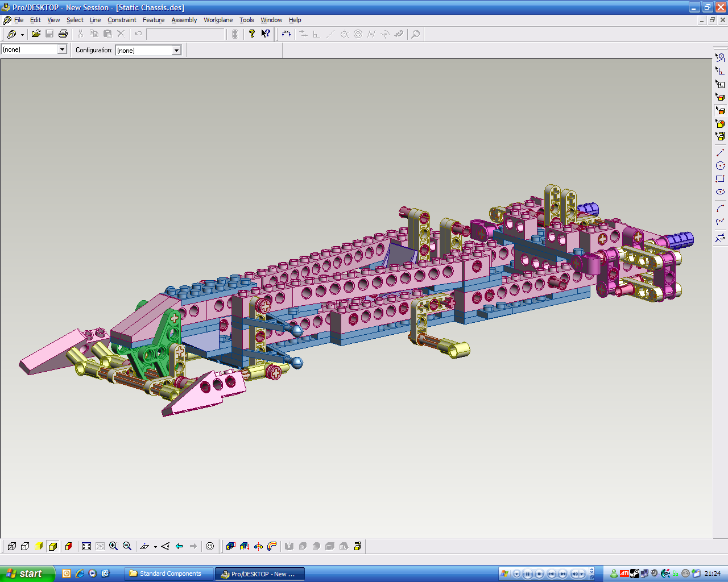The image size is (728, 582).
Task: Click the Open file folder icon
Action: click(x=36, y=34)
